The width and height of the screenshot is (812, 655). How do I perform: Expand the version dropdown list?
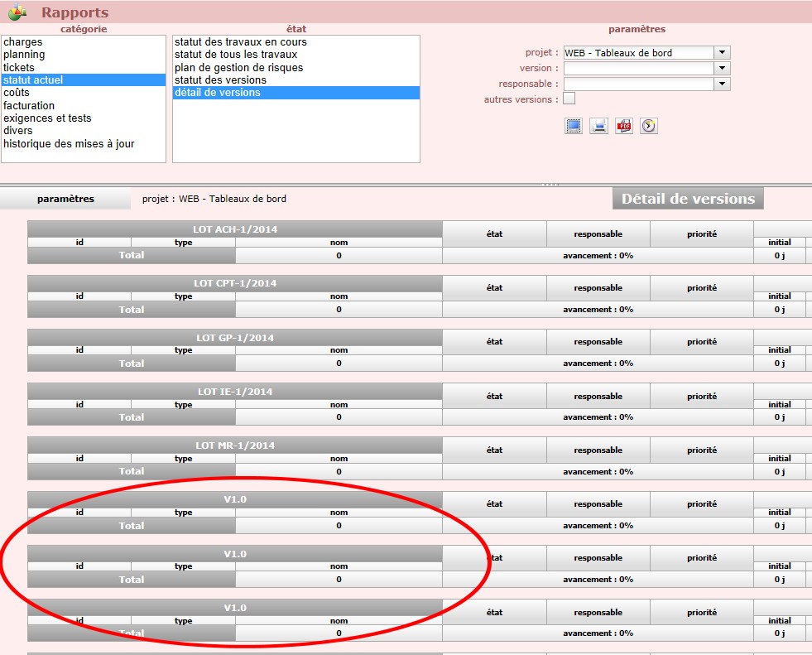pyautogui.click(x=723, y=69)
